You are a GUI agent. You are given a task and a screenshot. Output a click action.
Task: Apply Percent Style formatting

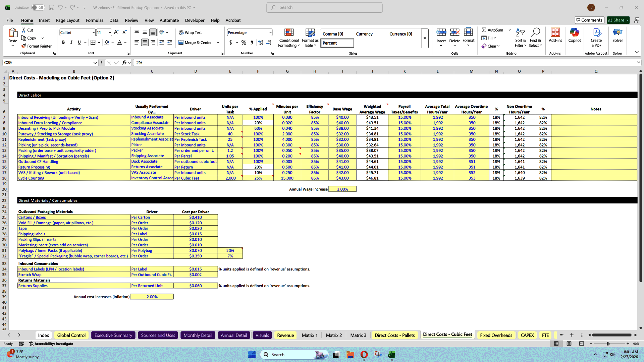(x=244, y=43)
